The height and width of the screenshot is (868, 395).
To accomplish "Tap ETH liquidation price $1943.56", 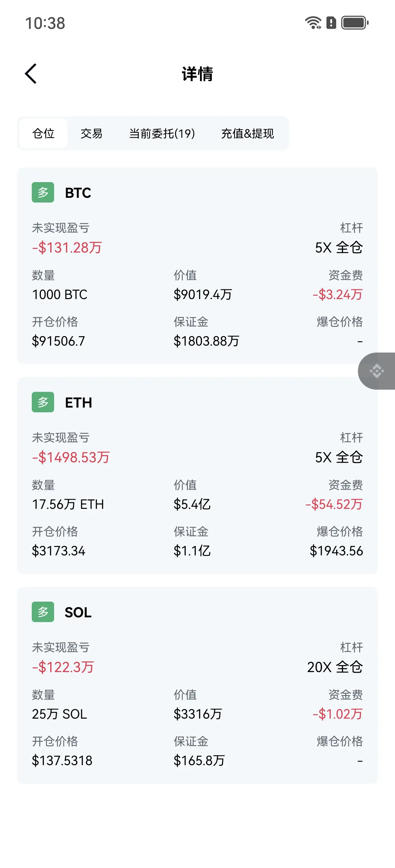I will click(336, 551).
